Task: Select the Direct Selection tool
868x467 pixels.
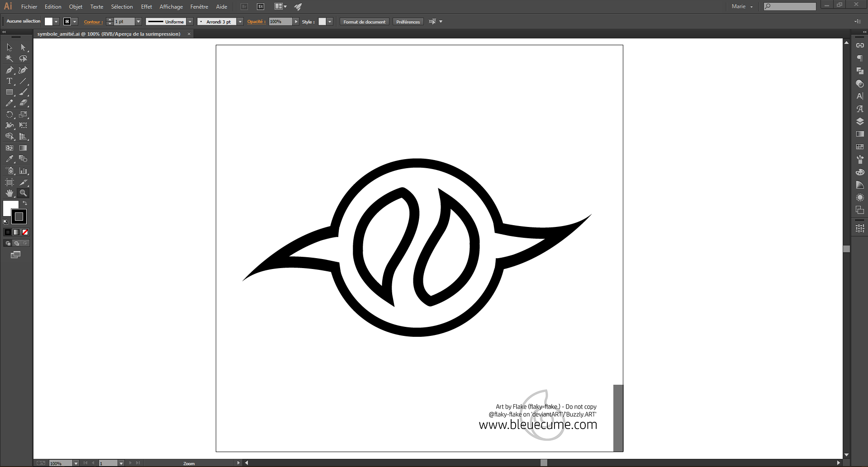Action: [x=23, y=47]
